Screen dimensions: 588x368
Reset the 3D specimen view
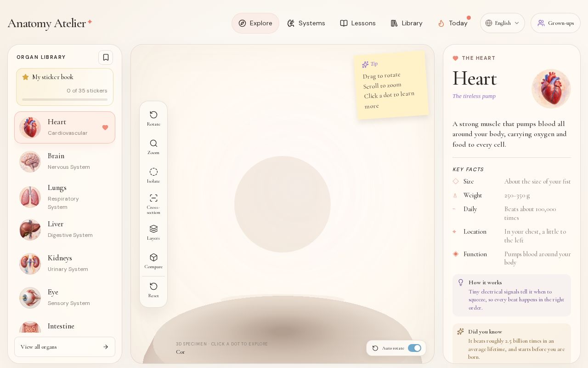[x=153, y=290]
